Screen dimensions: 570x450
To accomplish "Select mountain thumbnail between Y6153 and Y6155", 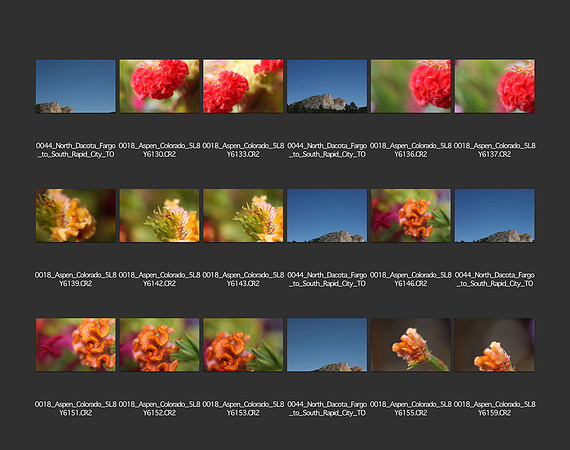I will [x=327, y=345].
